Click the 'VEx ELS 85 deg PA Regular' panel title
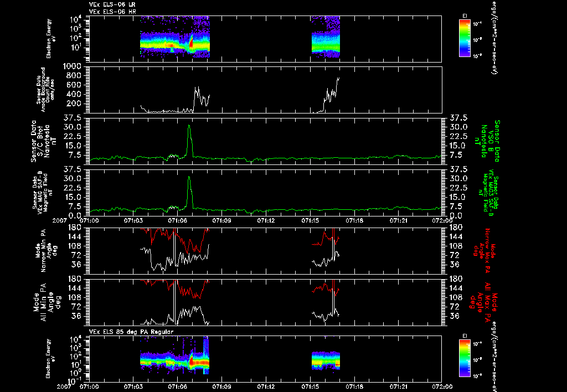The width and height of the screenshot is (567, 392). click(x=131, y=332)
